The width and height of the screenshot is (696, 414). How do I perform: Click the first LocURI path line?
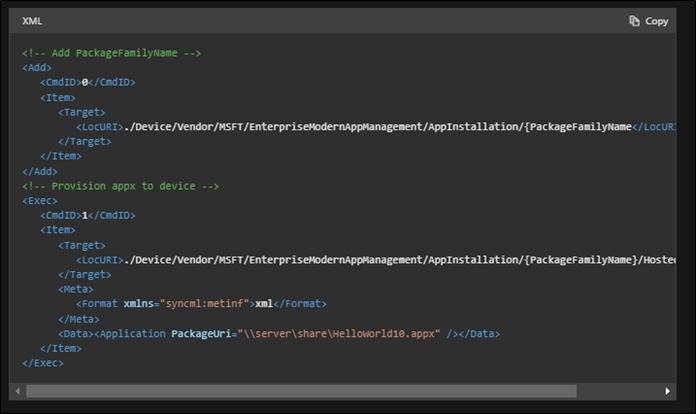pos(376,127)
